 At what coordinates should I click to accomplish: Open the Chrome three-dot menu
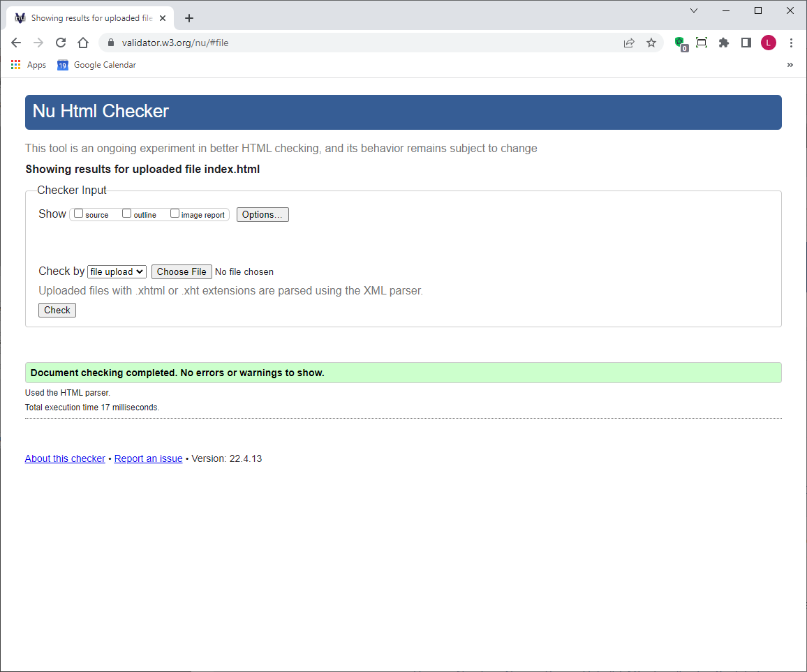pyautogui.click(x=791, y=42)
